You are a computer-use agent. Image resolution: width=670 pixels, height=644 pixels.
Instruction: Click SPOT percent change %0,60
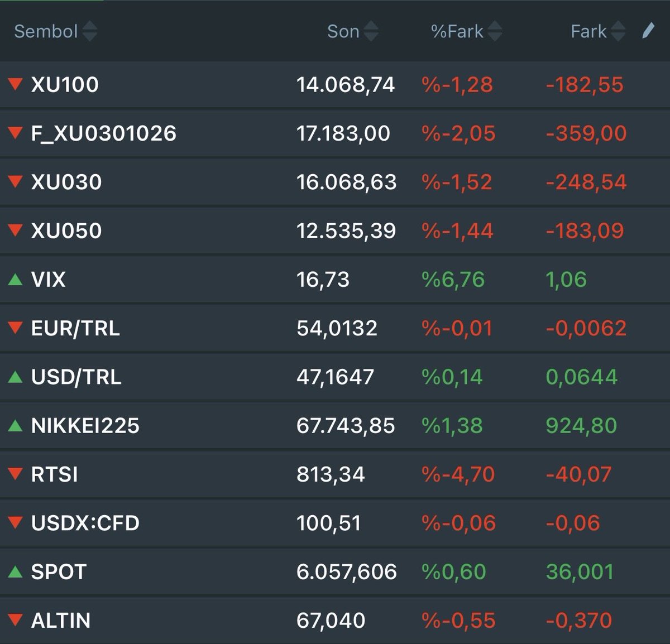pos(454,571)
